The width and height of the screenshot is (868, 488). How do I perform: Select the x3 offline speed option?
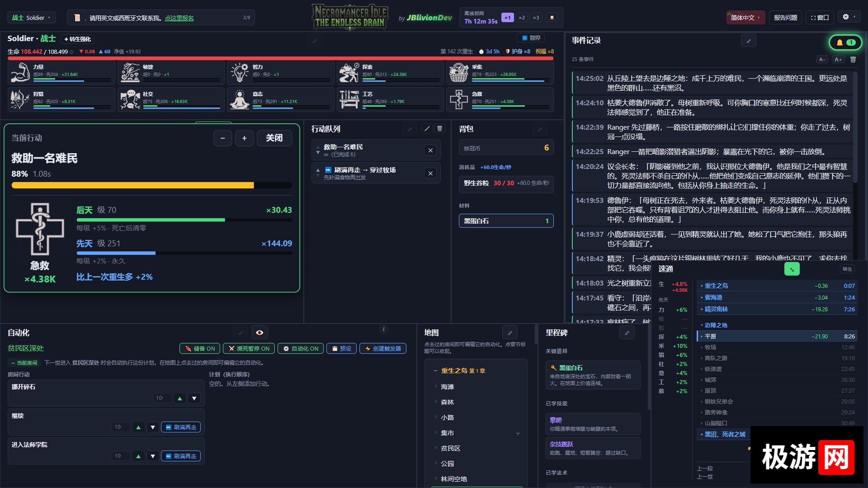536,18
